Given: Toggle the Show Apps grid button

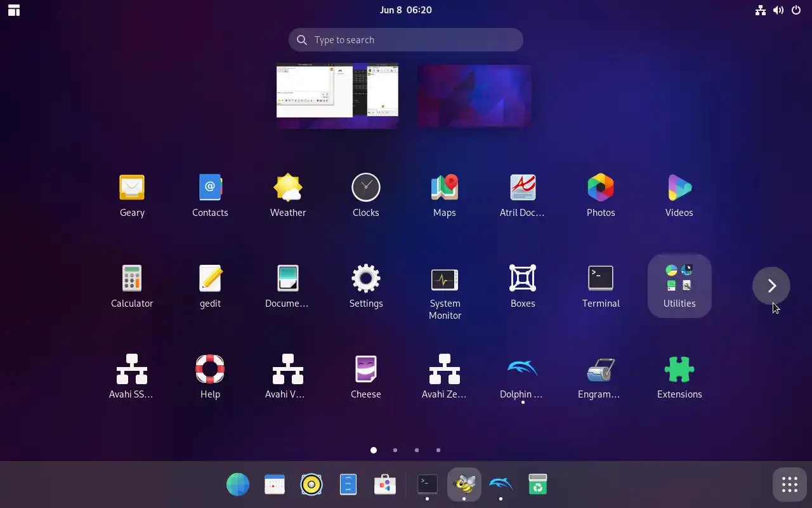Looking at the screenshot, I should click(x=790, y=485).
